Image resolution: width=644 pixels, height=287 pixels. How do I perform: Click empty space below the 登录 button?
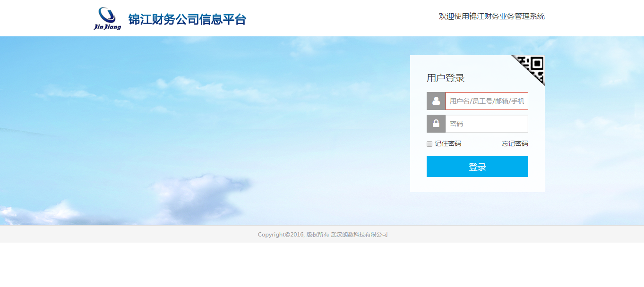coord(477,185)
